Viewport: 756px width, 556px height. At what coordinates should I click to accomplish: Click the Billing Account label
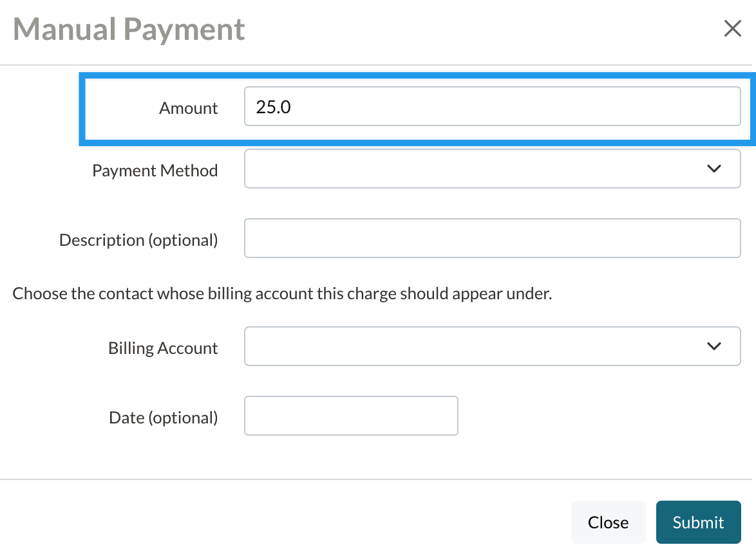(163, 348)
